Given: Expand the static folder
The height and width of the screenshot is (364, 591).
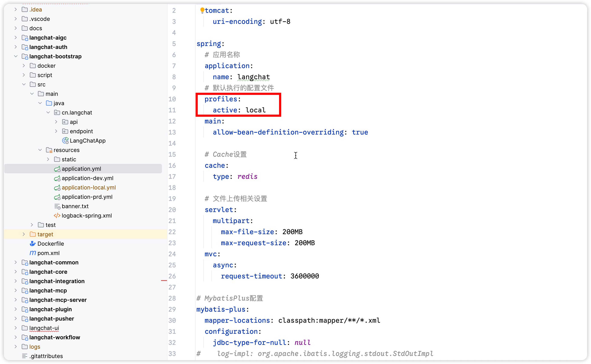Looking at the screenshot, I should coord(48,159).
